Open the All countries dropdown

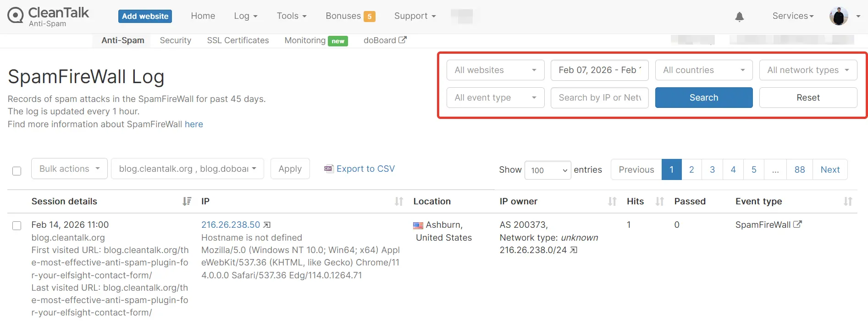(704, 70)
